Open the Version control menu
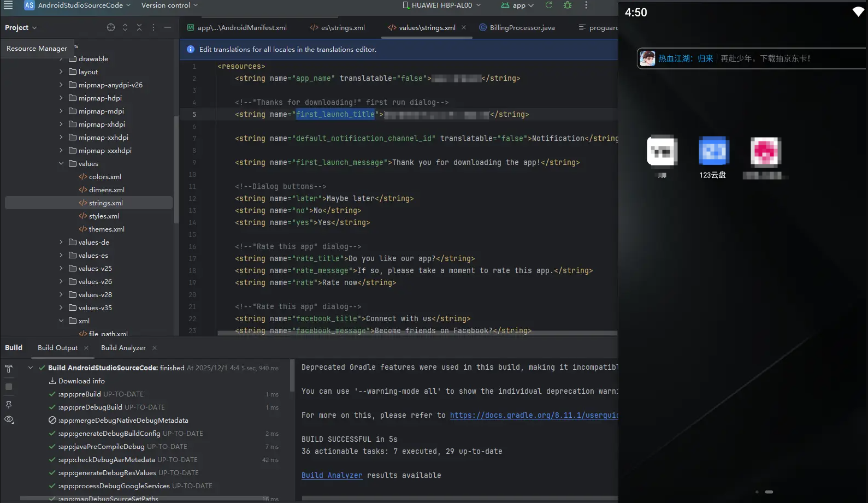Viewport: 868px width, 503px height. 169,5
